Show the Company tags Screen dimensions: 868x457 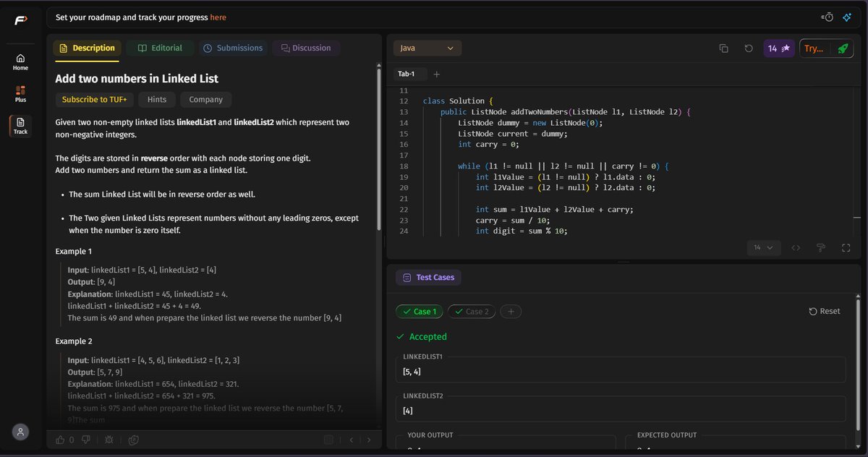tap(205, 100)
